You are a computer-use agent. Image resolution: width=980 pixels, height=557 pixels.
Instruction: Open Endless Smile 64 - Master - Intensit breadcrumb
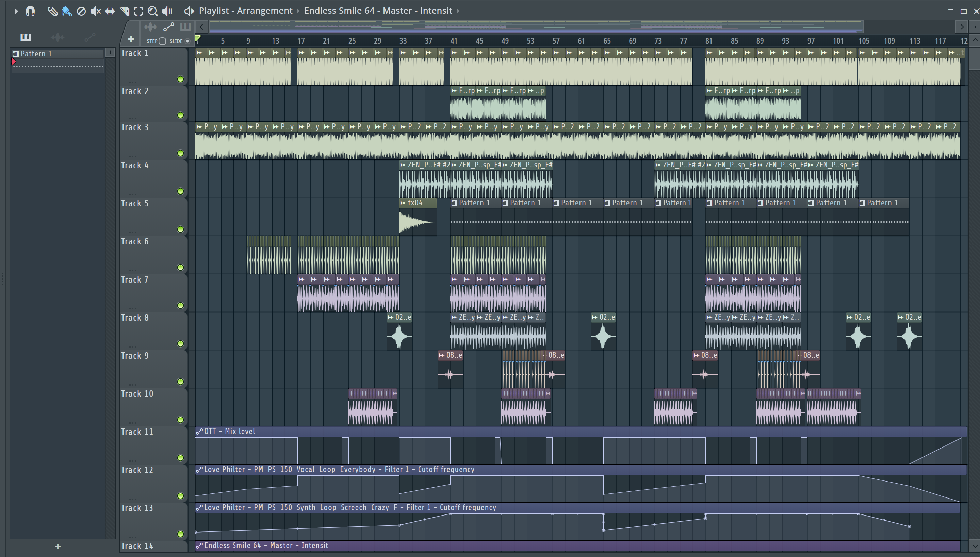[378, 11]
